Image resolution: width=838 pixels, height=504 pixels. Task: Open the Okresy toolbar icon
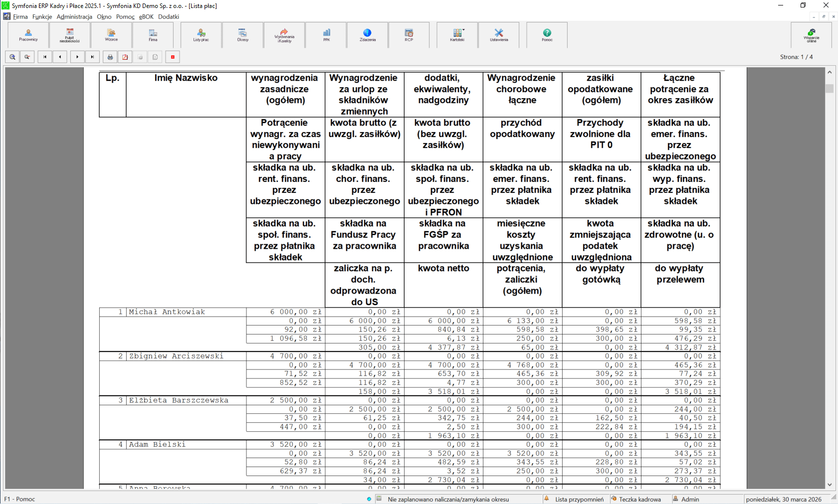coord(242,35)
